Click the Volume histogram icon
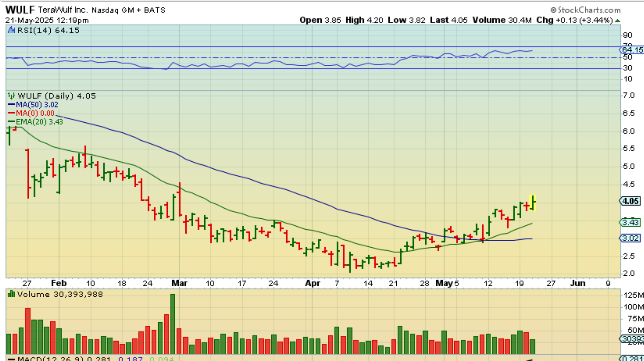The width and height of the screenshot is (644, 361). (x=12, y=294)
